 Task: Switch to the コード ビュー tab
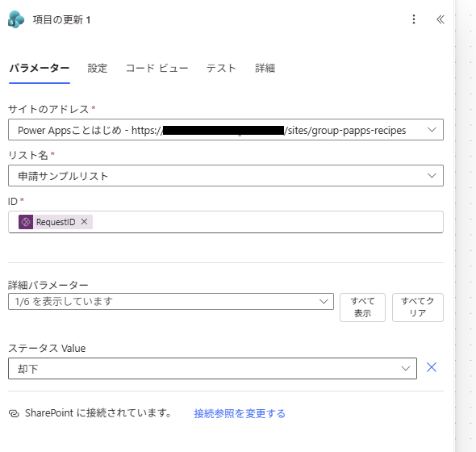[157, 68]
